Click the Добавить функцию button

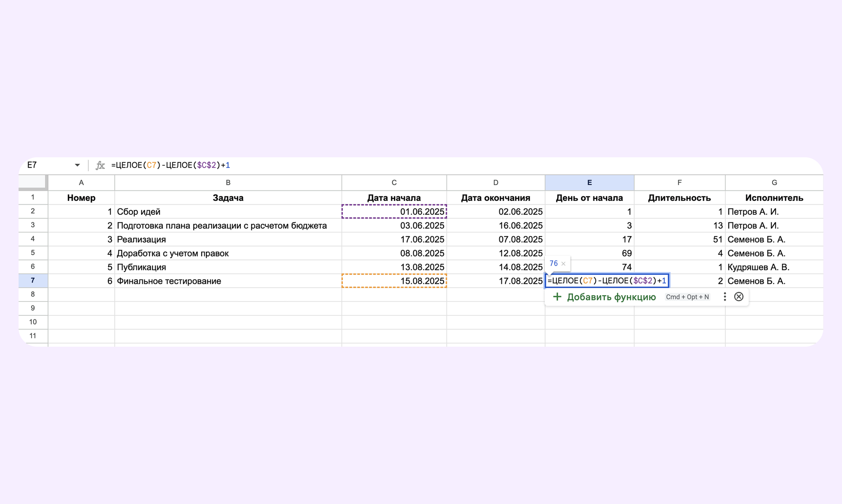611,297
